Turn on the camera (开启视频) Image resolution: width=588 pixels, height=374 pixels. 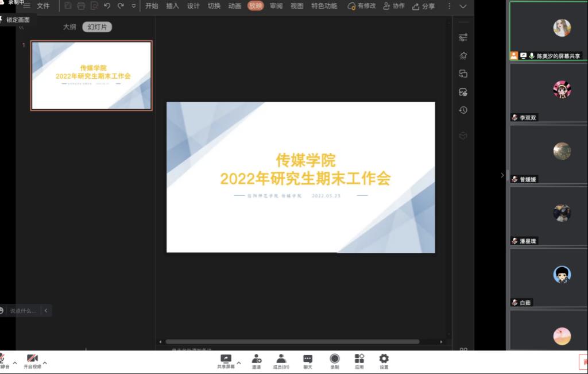[x=32, y=358]
